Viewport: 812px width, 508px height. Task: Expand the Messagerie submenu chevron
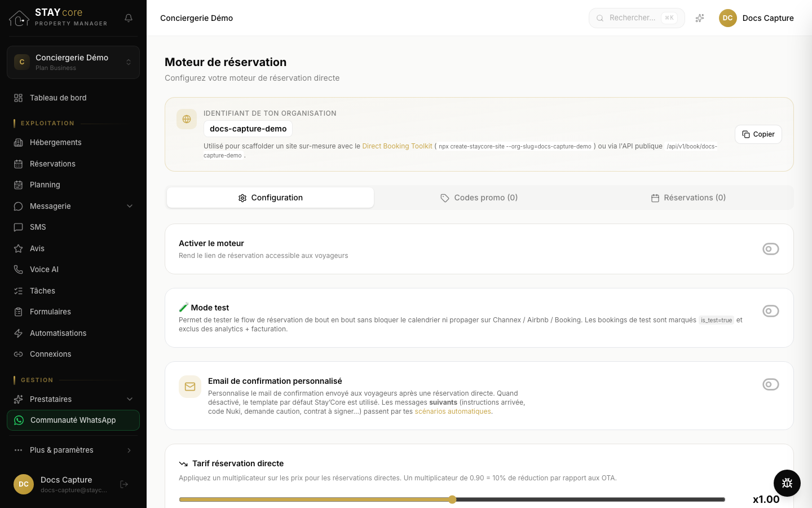[130, 206]
